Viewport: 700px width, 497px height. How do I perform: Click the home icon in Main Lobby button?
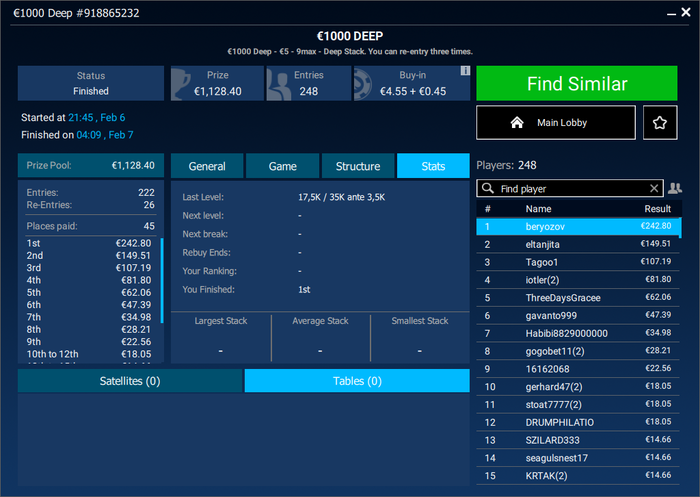[x=517, y=122]
